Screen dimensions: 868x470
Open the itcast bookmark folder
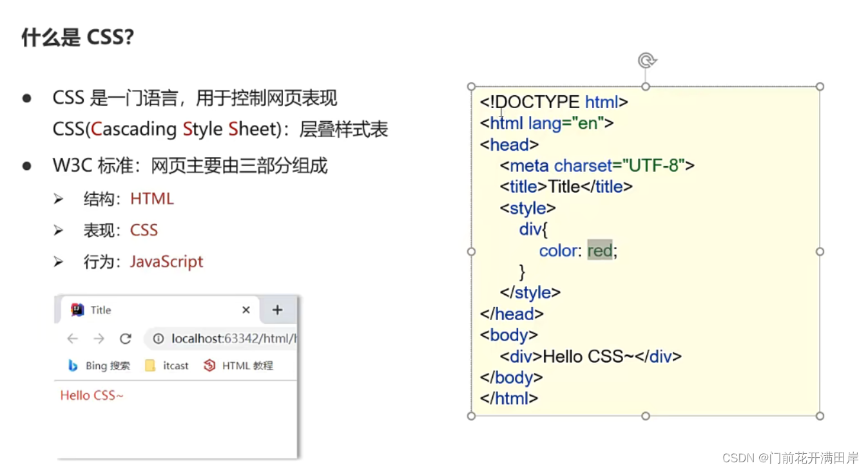point(167,366)
